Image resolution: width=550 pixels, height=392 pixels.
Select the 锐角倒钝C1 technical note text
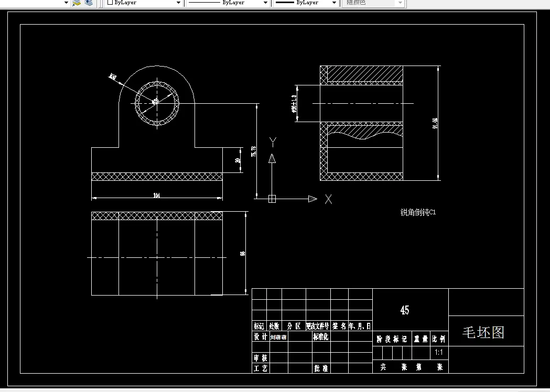(418, 212)
